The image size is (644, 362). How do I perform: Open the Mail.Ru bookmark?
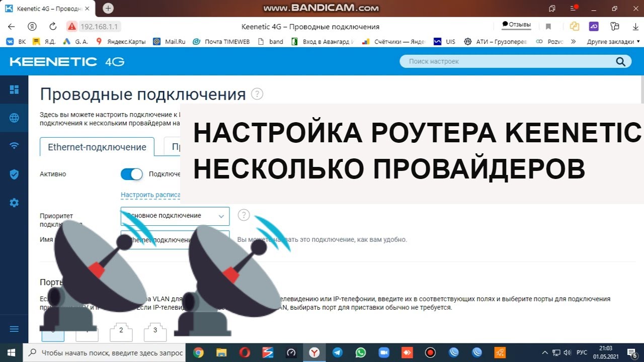click(170, 42)
